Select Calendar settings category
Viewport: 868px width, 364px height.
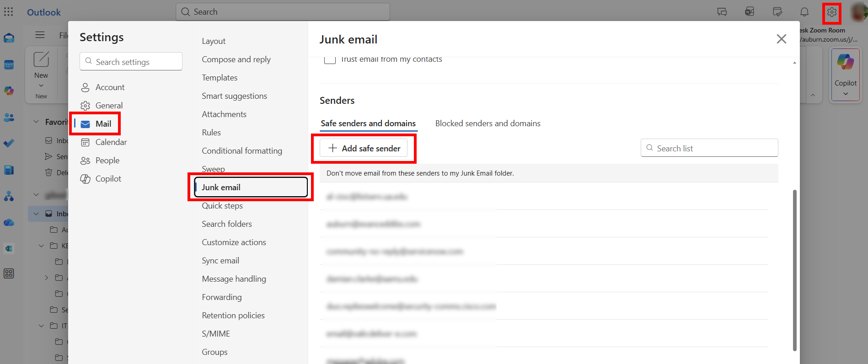point(111,142)
